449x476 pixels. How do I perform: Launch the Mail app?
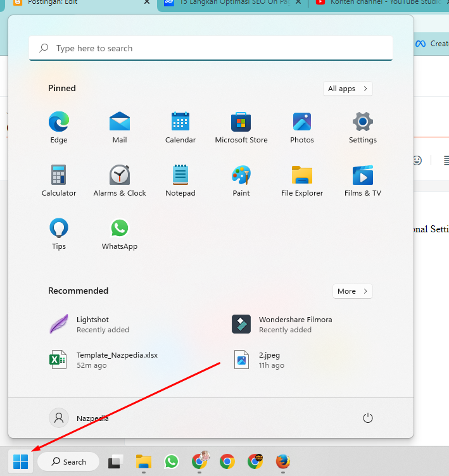point(120,127)
